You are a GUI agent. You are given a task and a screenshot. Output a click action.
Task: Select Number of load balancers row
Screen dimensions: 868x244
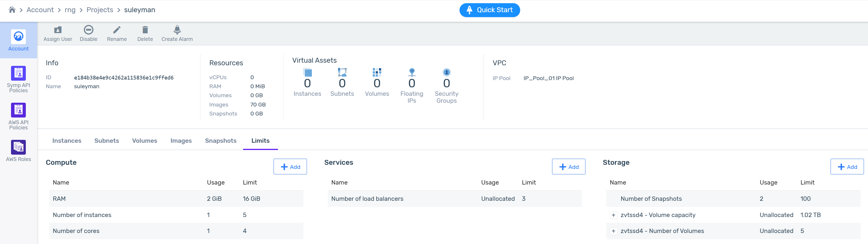455,198
